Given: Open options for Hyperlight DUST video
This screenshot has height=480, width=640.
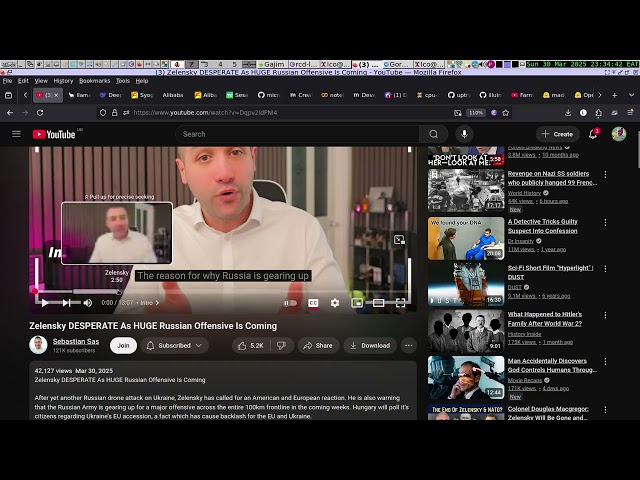Looking at the screenshot, I should [x=605, y=269].
